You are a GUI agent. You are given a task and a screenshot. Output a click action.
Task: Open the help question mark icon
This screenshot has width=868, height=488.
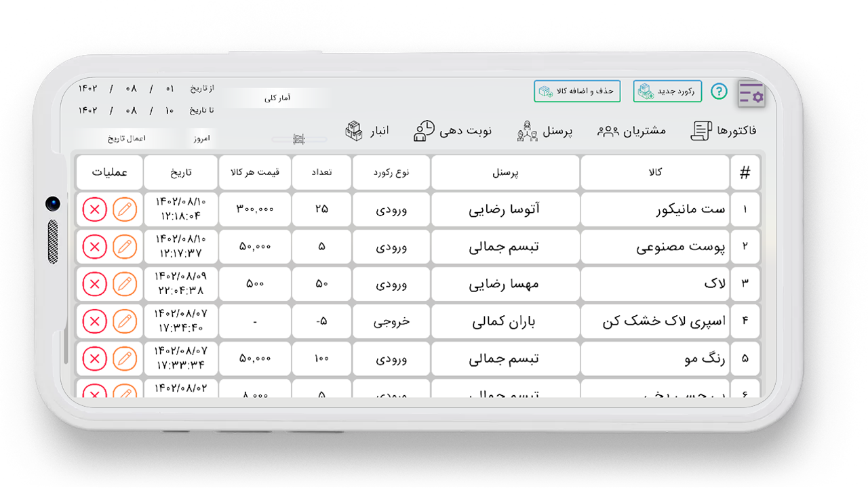click(719, 91)
